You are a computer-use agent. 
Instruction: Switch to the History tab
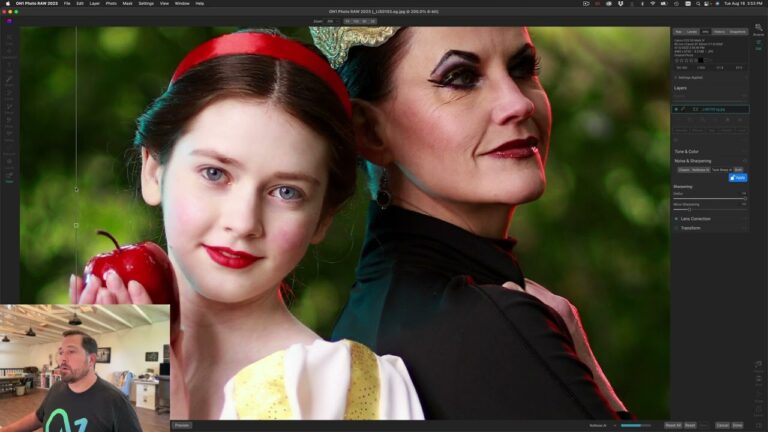719,32
